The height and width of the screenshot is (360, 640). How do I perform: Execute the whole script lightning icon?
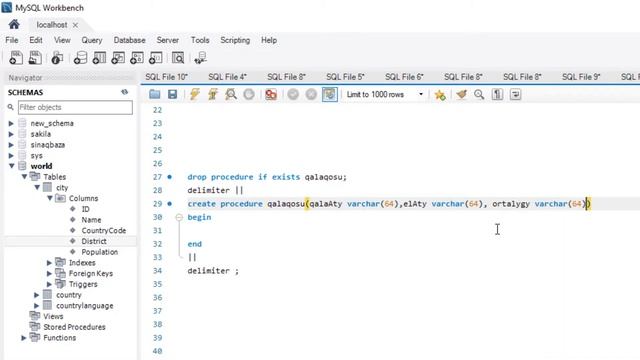pyautogui.click(x=194, y=94)
